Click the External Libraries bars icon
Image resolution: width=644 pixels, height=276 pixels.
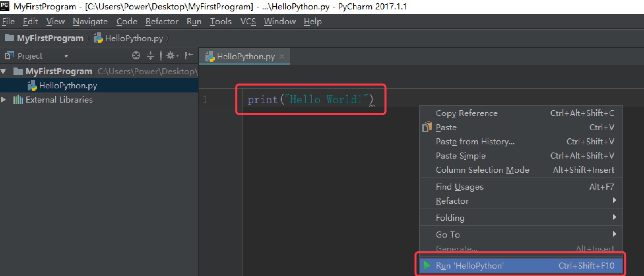click(18, 100)
